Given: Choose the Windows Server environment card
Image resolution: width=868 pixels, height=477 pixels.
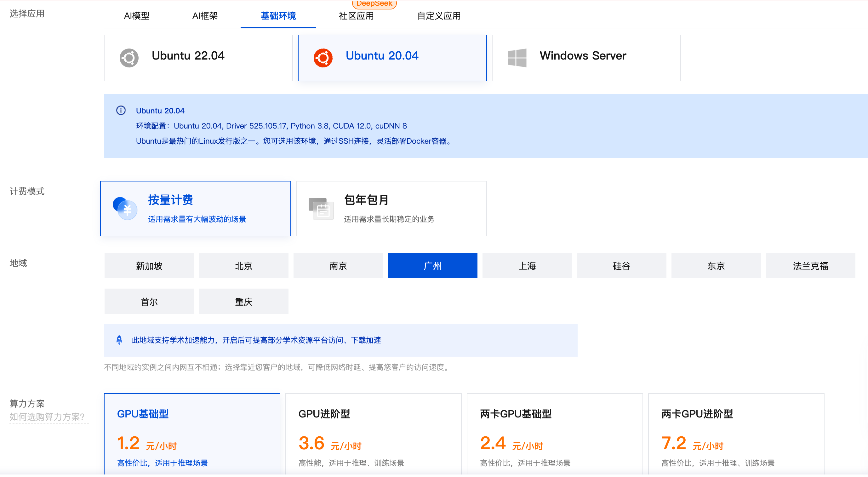Looking at the screenshot, I should click(586, 58).
